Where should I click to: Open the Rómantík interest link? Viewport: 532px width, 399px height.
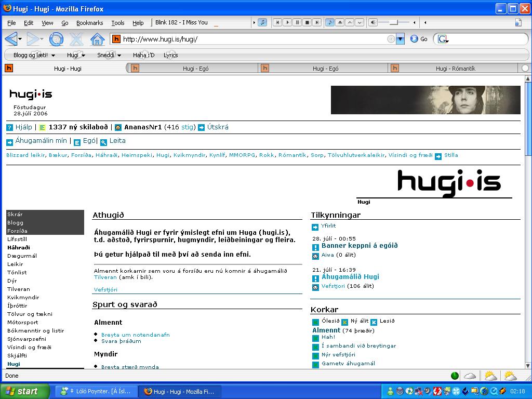click(x=292, y=155)
